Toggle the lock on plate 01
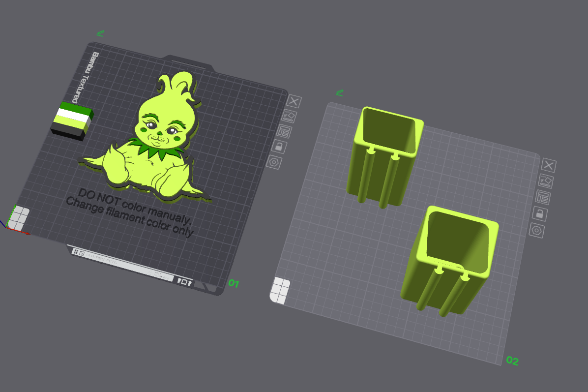The width and height of the screenshot is (588, 392). coord(279,147)
